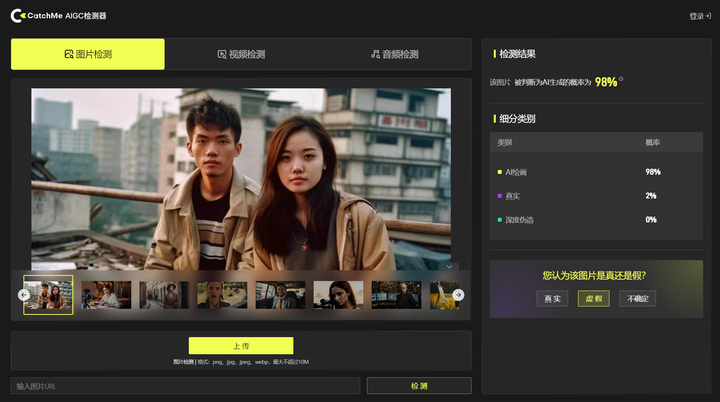
Task: Switch to 视频检测 tab
Action: (x=241, y=54)
